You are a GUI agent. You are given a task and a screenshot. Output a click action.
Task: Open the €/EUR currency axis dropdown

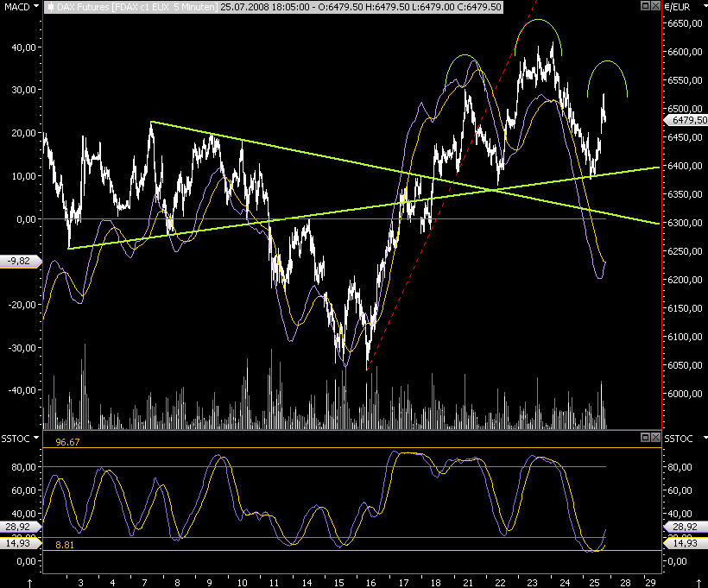click(x=705, y=7)
